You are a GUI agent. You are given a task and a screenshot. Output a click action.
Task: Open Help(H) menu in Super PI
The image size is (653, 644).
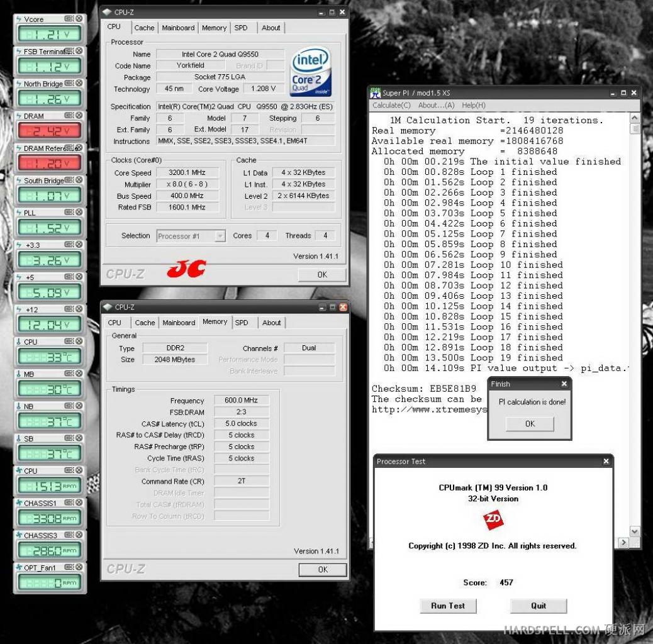pyautogui.click(x=474, y=105)
